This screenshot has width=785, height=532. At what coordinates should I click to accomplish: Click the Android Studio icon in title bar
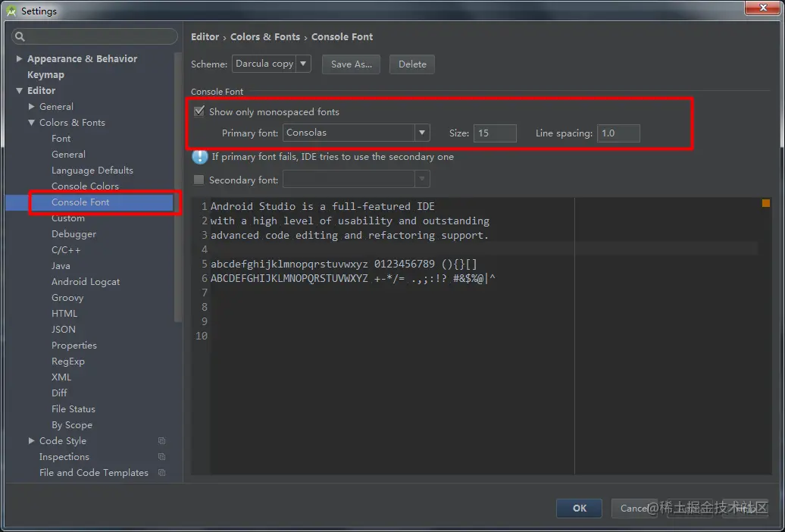[11, 11]
